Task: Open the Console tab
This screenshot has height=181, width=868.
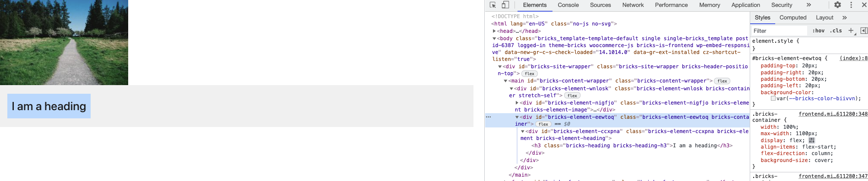Action: click(568, 5)
